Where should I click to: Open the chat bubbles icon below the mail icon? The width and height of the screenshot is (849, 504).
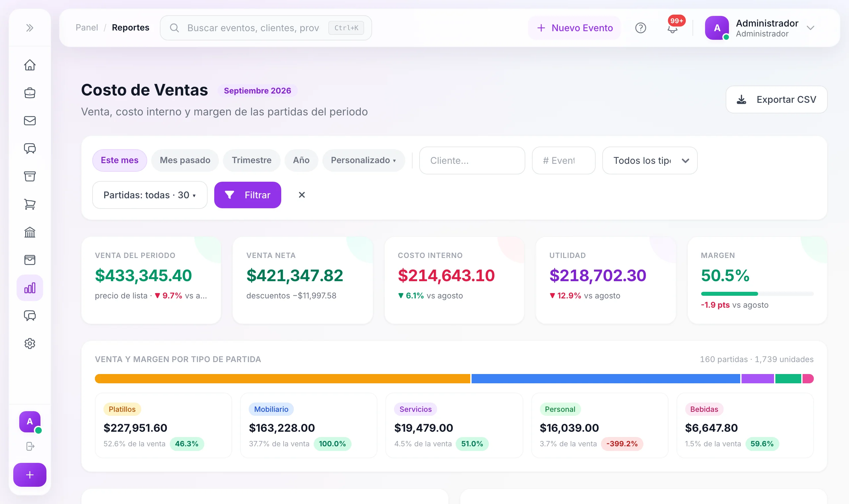click(x=30, y=149)
